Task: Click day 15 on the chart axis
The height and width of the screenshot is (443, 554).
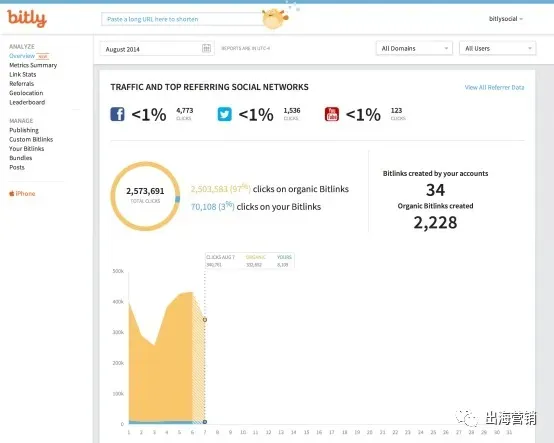Action: (306, 432)
